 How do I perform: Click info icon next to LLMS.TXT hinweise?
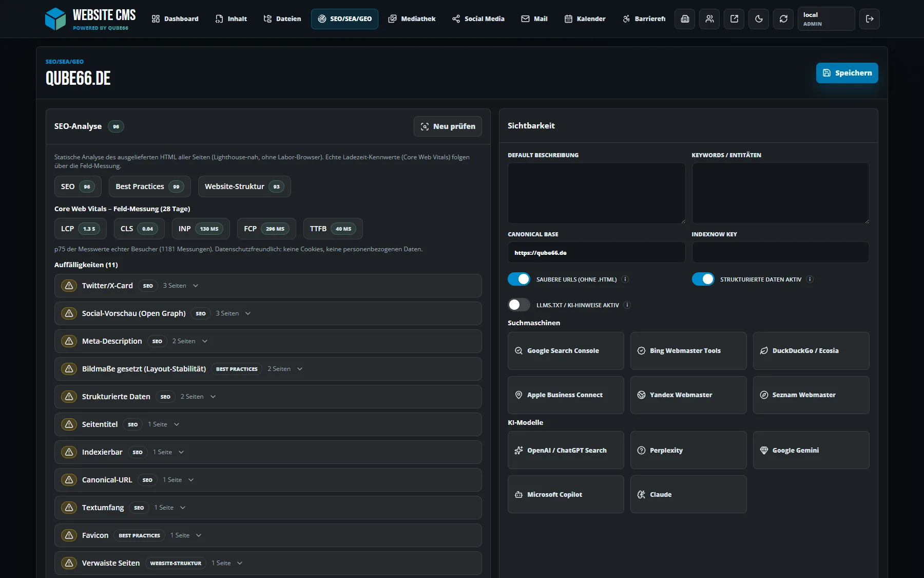click(x=627, y=305)
